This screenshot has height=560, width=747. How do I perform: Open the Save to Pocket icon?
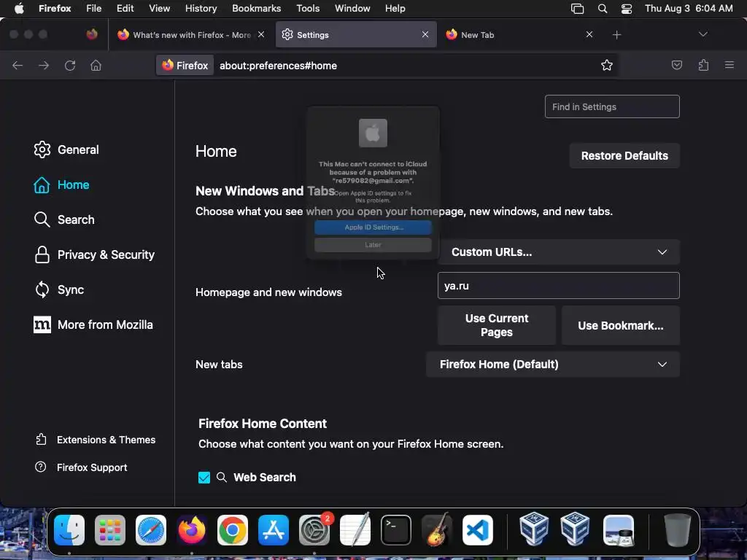tap(676, 65)
